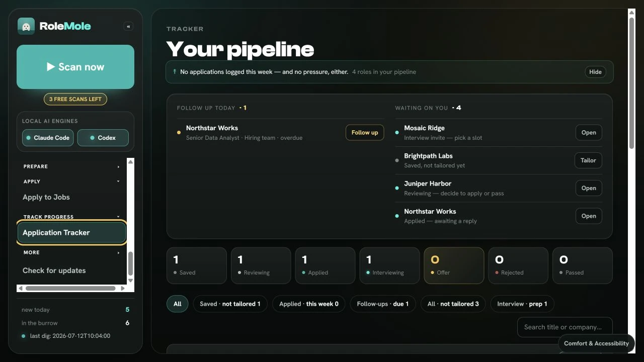Filter by Interview prep
Viewport: 644px width, 362px height.
point(522,304)
